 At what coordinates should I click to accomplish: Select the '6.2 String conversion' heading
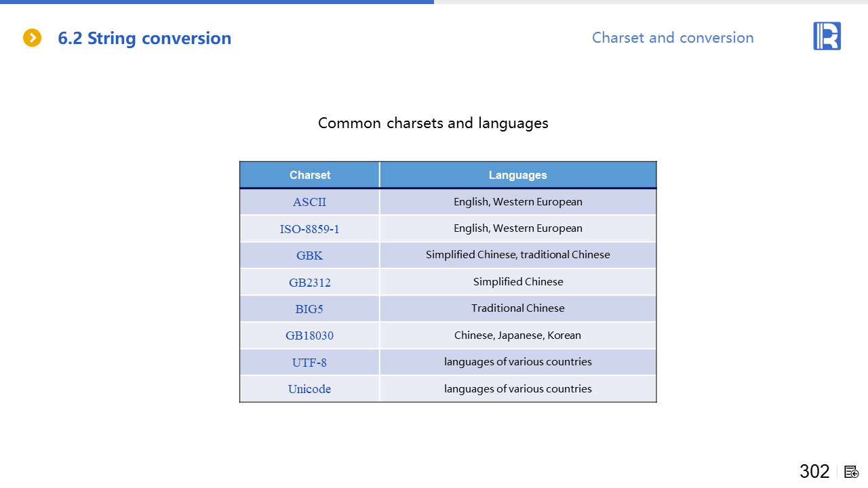[x=144, y=39]
